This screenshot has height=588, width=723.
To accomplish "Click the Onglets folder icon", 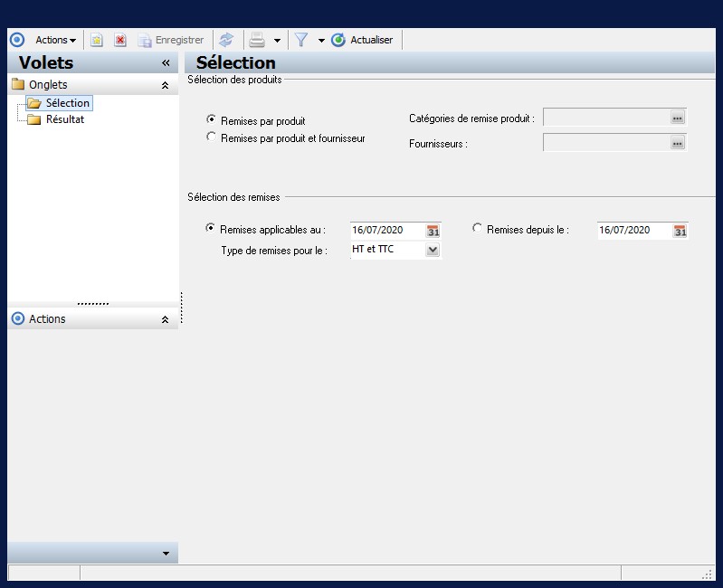I will (x=18, y=84).
